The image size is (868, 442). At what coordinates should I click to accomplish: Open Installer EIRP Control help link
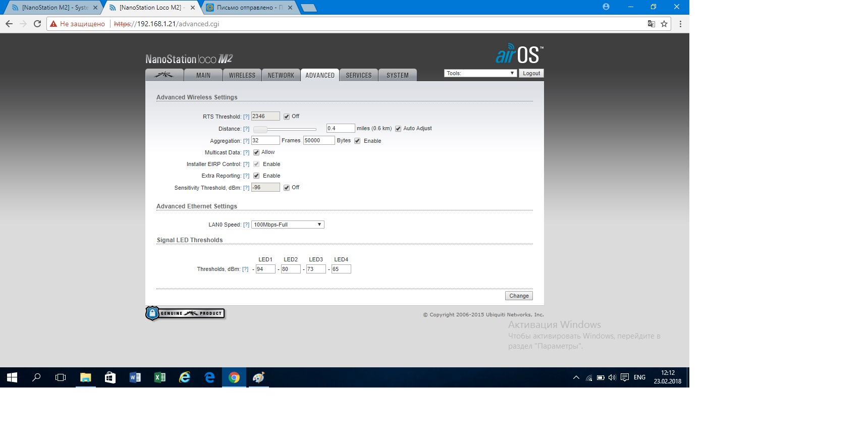(246, 164)
